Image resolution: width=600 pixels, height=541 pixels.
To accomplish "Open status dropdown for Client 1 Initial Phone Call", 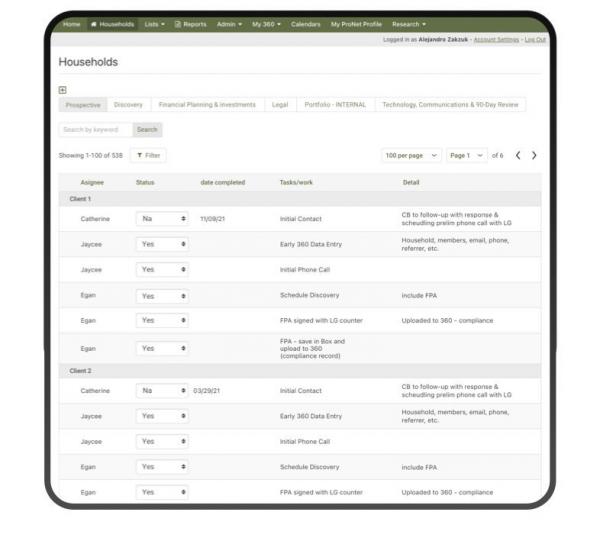I will pyautogui.click(x=162, y=270).
